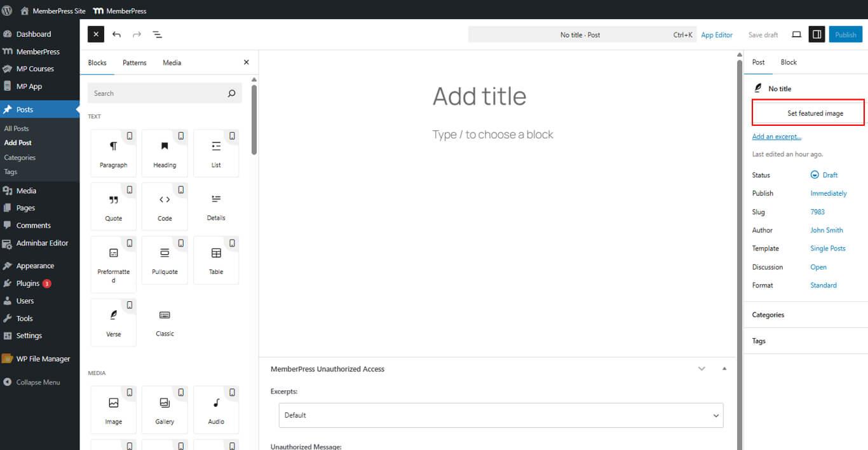Insert the Audio block
This screenshot has width=868, height=450.
pyautogui.click(x=216, y=410)
